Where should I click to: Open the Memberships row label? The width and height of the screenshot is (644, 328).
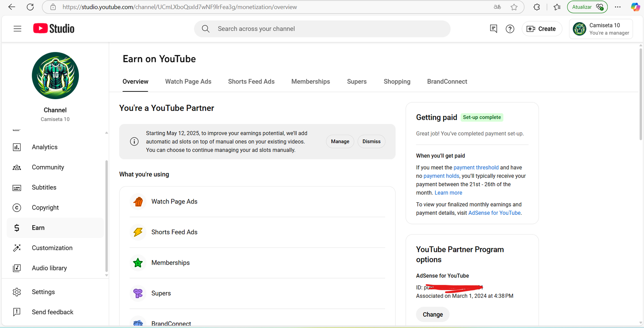click(170, 263)
